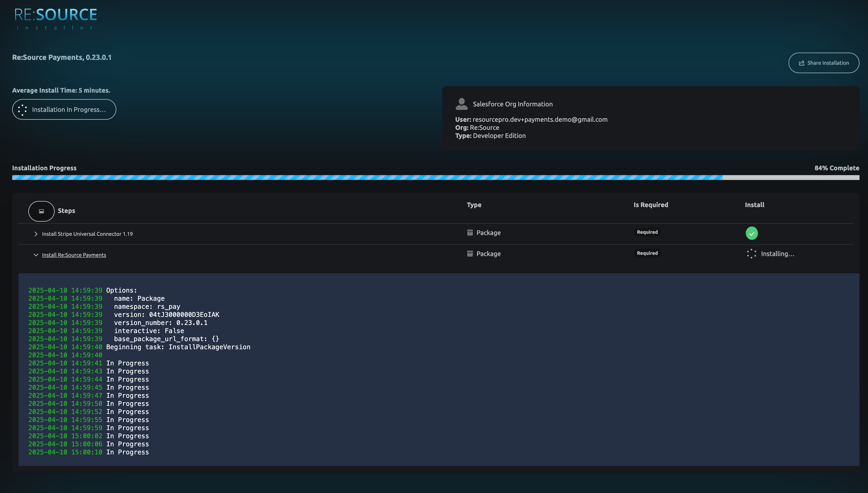The width and height of the screenshot is (868, 493).
Task: Click the Installing spinner in Re:Source Payments row
Action: click(751, 254)
